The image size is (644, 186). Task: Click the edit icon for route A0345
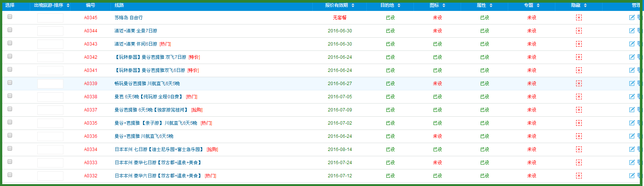(632, 17)
